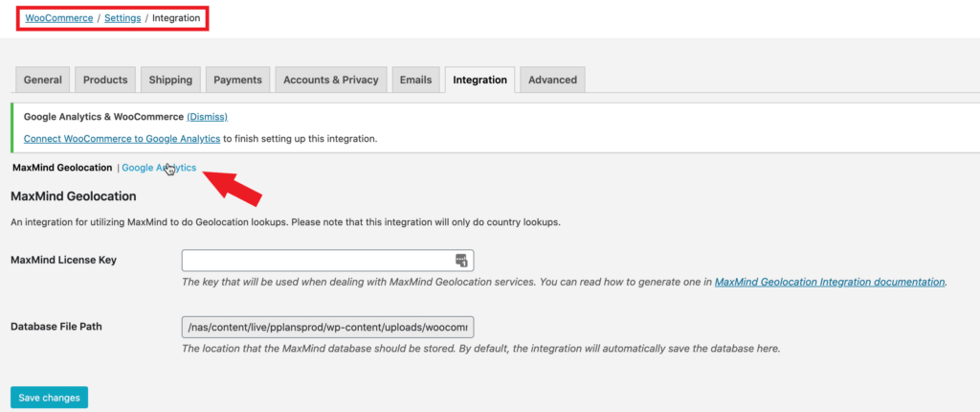Select the MaxMind Geolocation sub-section link

point(62,168)
